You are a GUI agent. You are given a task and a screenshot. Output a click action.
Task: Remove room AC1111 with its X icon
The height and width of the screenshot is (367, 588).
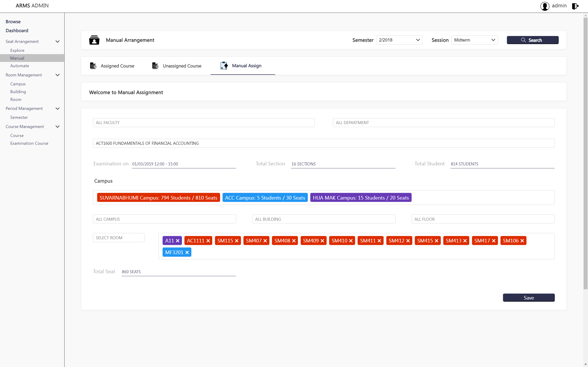[208, 241]
